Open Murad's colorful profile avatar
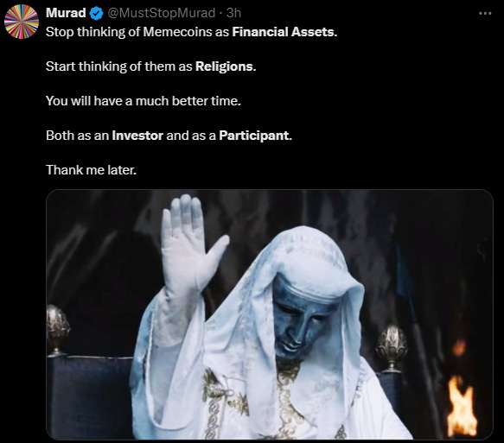Viewport: 504px width, 443px height. (22, 22)
